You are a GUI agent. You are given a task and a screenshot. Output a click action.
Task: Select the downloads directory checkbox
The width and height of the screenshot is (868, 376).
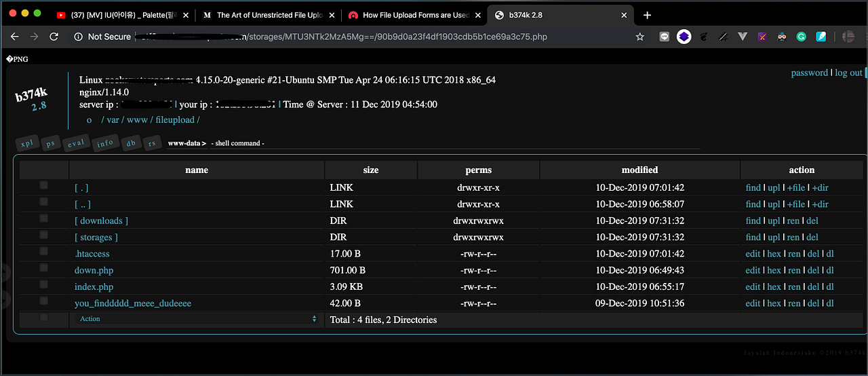[x=44, y=219]
